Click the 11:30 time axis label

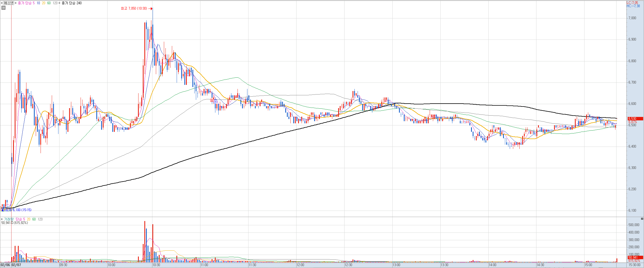click(x=252, y=265)
